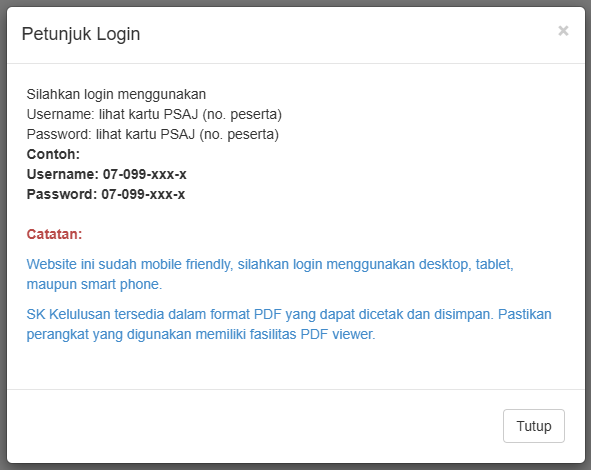Click the 'maupun smart phone.' blue text
591x470 pixels.
click(94, 284)
